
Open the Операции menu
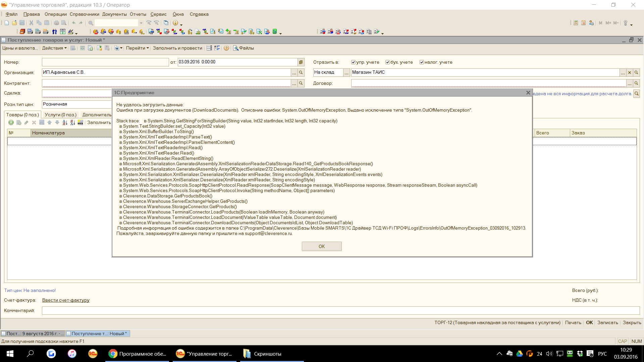pos(55,14)
